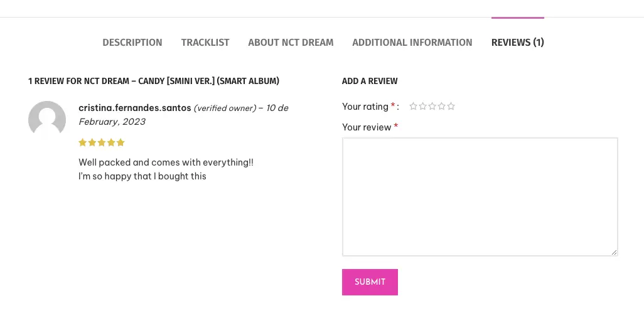Image resolution: width=644 pixels, height=333 pixels.
Task: Click the existing review's gold star rating
Action: [102, 143]
